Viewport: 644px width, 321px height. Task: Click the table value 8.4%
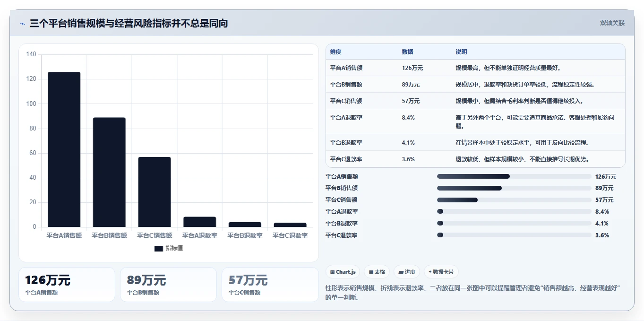tap(408, 117)
